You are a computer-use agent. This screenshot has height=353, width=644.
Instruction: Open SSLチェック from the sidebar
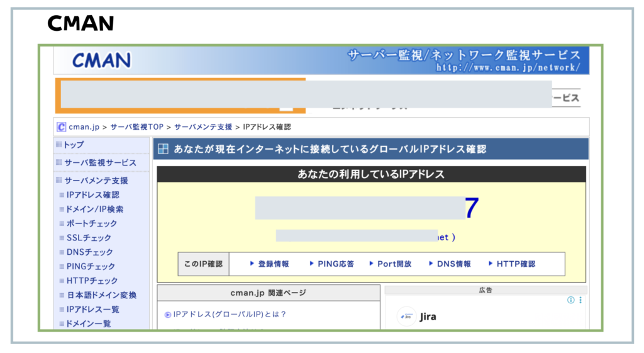coord(89,238)
